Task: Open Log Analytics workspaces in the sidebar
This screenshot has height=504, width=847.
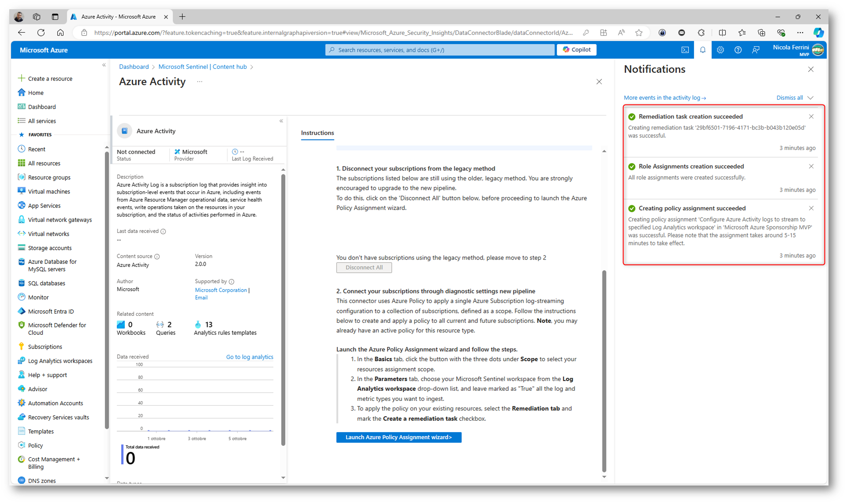Action: 60,361
